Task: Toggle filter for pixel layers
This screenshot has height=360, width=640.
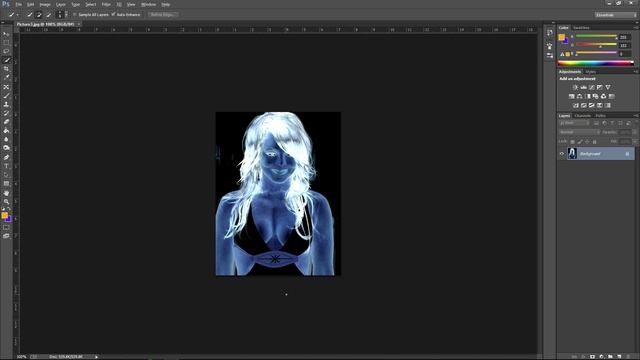Action: (x=596, y=123)
